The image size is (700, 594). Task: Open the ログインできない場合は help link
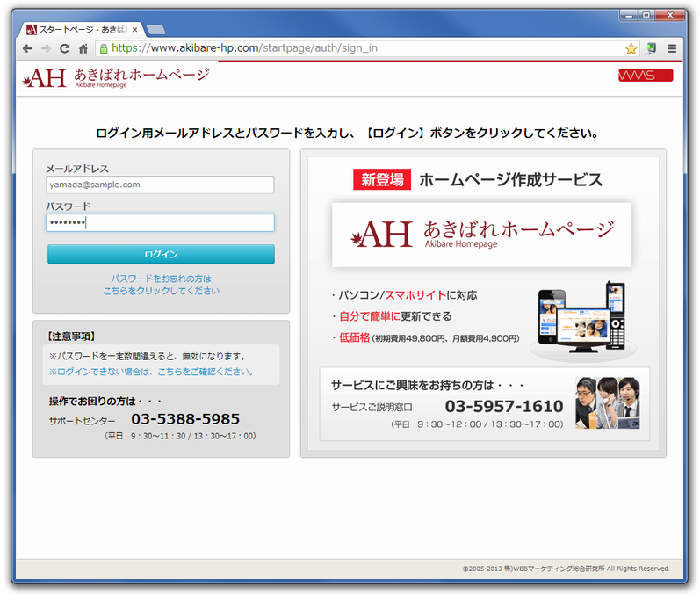pyautogui.click(x=151, y=372)
